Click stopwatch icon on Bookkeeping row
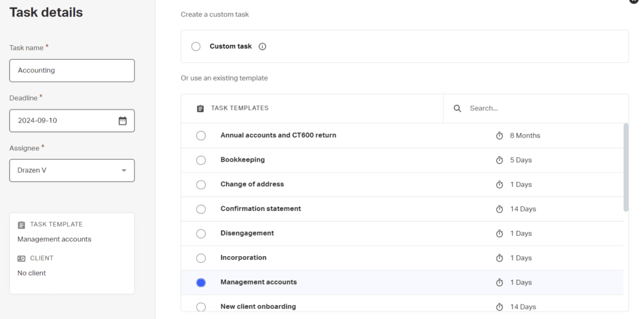This screenshot has height=319, width=644. coord(499,160)
